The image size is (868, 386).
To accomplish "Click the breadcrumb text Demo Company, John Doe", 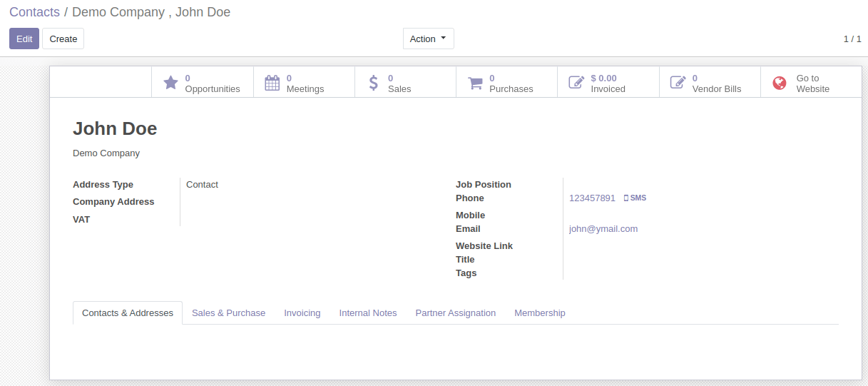I will [x=151, y=12].
